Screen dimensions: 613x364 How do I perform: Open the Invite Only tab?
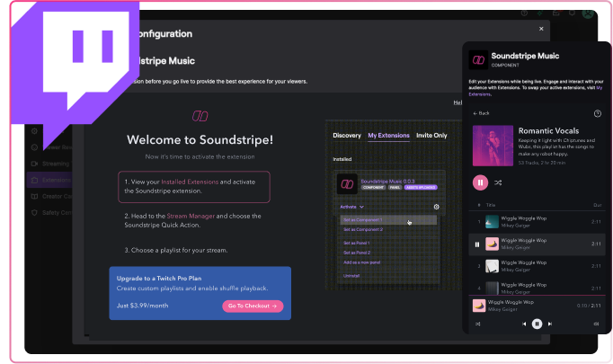coord(431,136)
